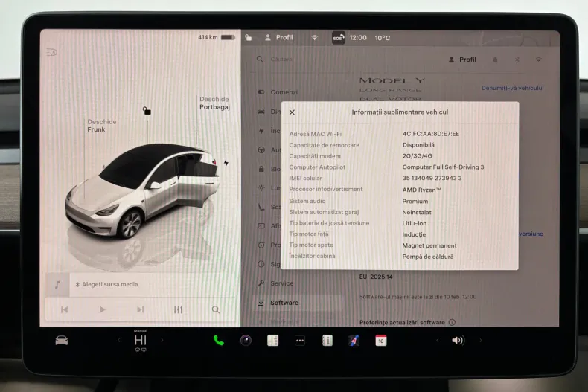
Task: Open the three-dots app launcher
Action: [300, 341]
